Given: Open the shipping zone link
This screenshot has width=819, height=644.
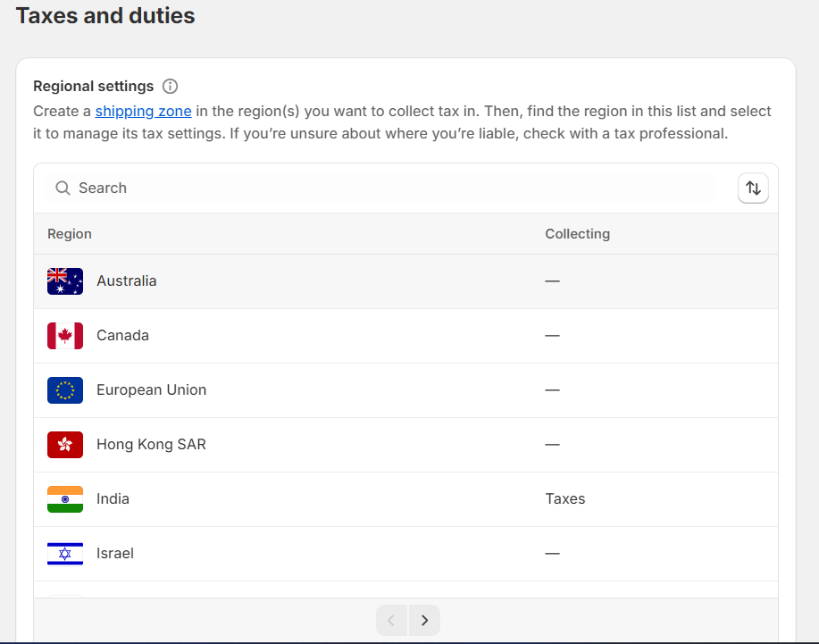Looking at the screenshot, I should [x=143, y=112].
